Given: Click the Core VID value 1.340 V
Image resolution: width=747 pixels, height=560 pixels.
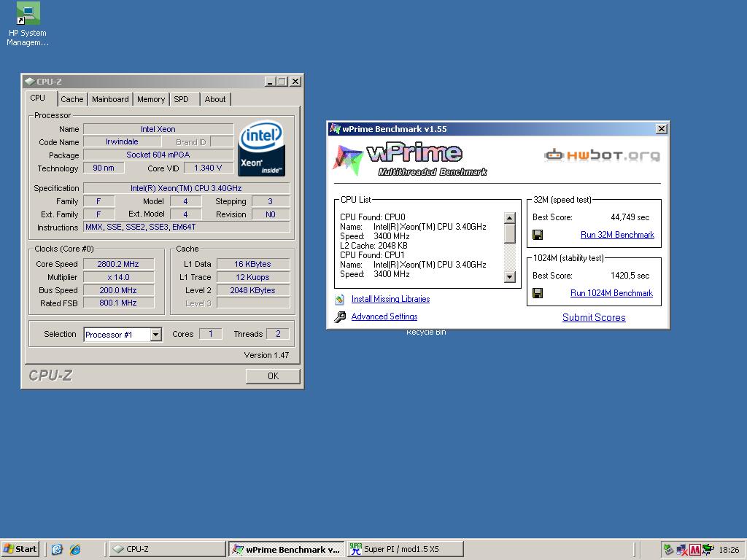Looking at the screenshot, I should pos(208,168).
